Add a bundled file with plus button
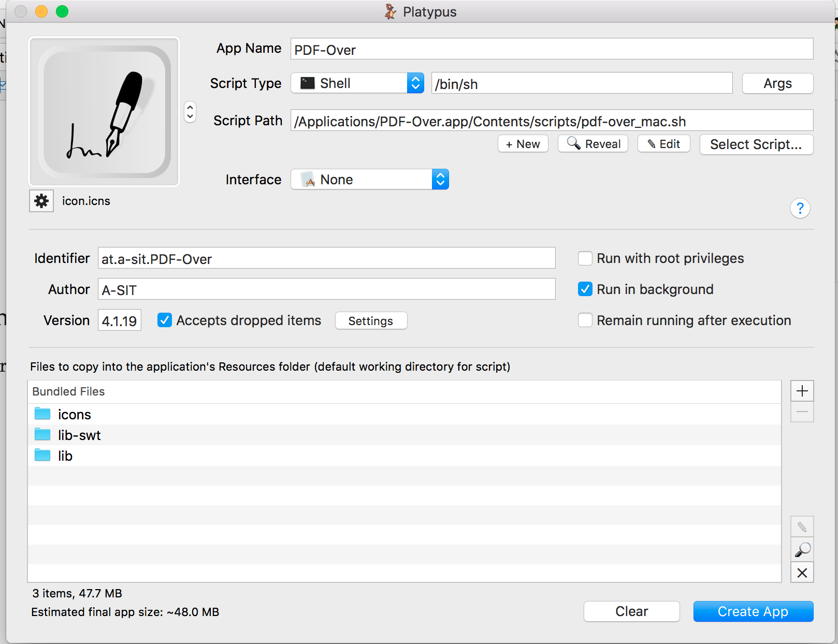The height and width of the screenshot is (644, 838). click(x=802, y=391)
